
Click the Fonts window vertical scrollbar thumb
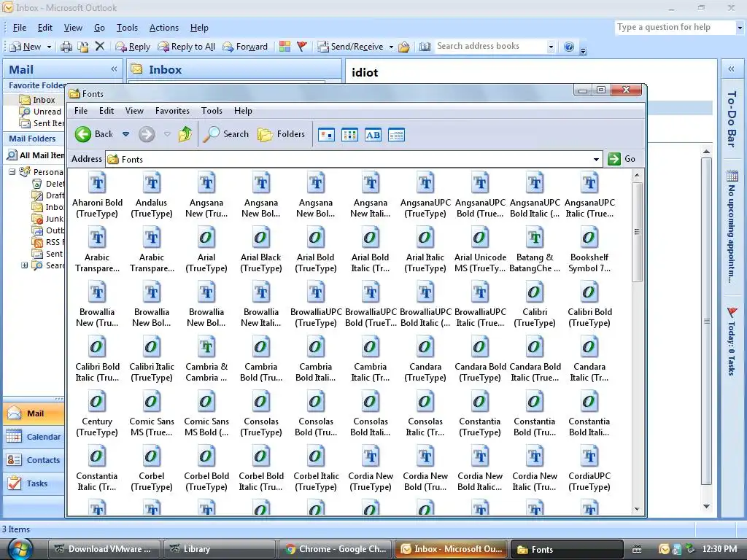[x=637, y=232]
